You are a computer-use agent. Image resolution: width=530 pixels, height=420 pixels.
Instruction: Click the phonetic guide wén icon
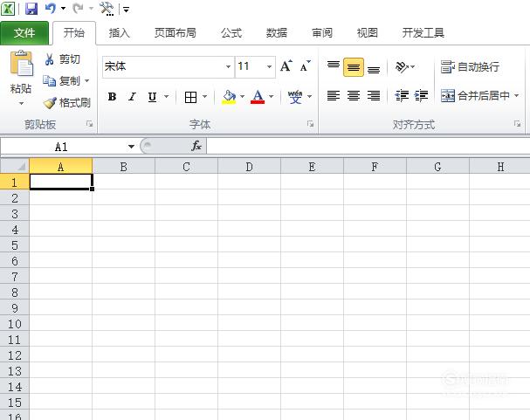tap(295, 97)
